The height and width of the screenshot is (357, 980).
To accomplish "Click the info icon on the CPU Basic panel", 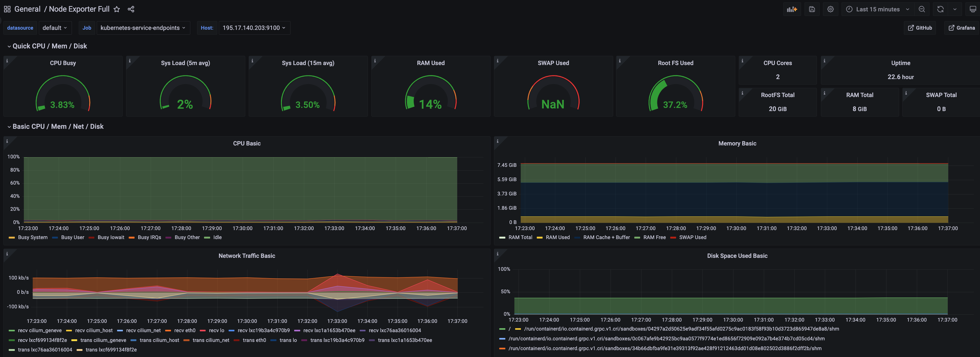I will pyautogui.click(x=7, y=141).
